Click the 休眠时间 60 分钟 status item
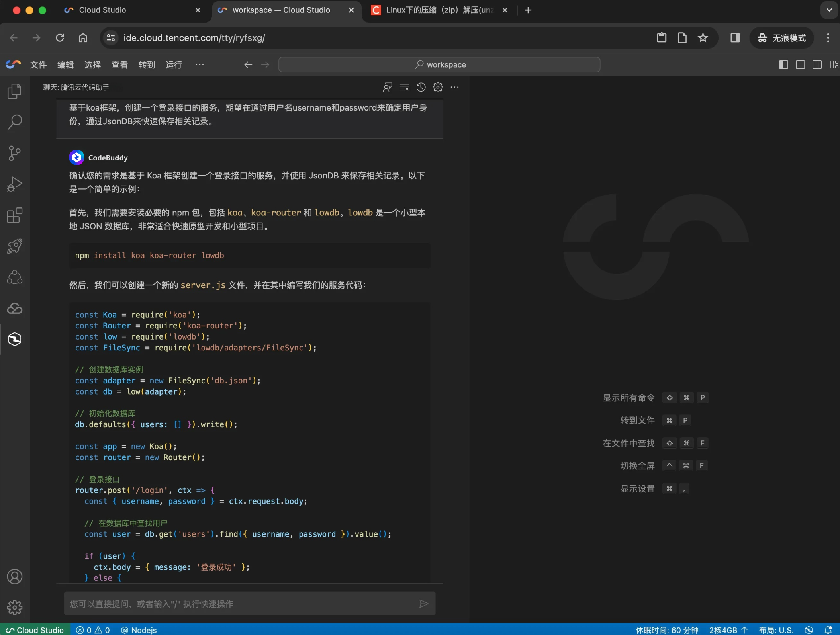 (667, 630)
